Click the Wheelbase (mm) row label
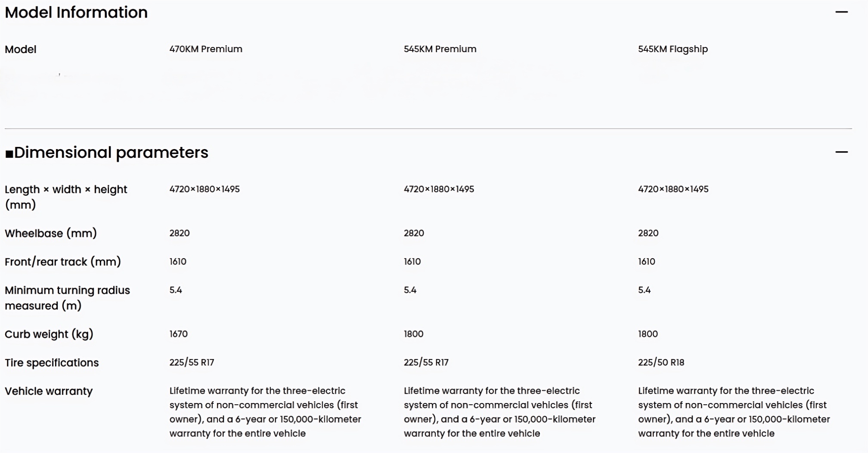The image size is (868, 453). [x=51, y=233]
